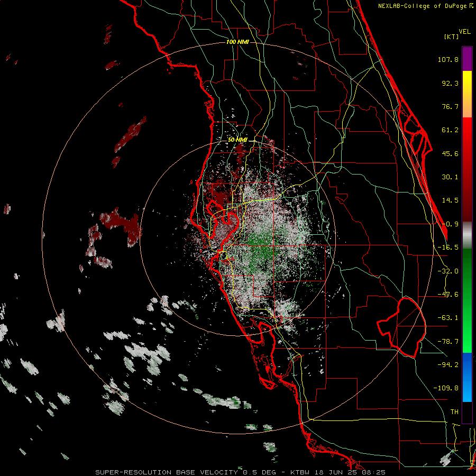Pick the gray near-zero segment of color bar
The height and width of the screenshot is (476, 476).
pos(467,235)
